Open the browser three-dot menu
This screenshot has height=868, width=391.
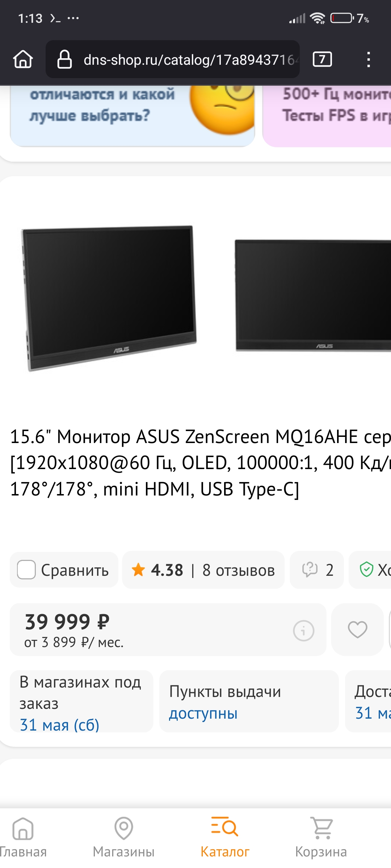(x=368, y=59)
